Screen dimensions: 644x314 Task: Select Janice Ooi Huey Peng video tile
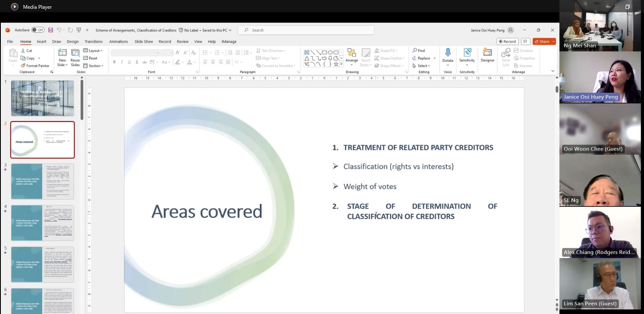pos(600,77)
